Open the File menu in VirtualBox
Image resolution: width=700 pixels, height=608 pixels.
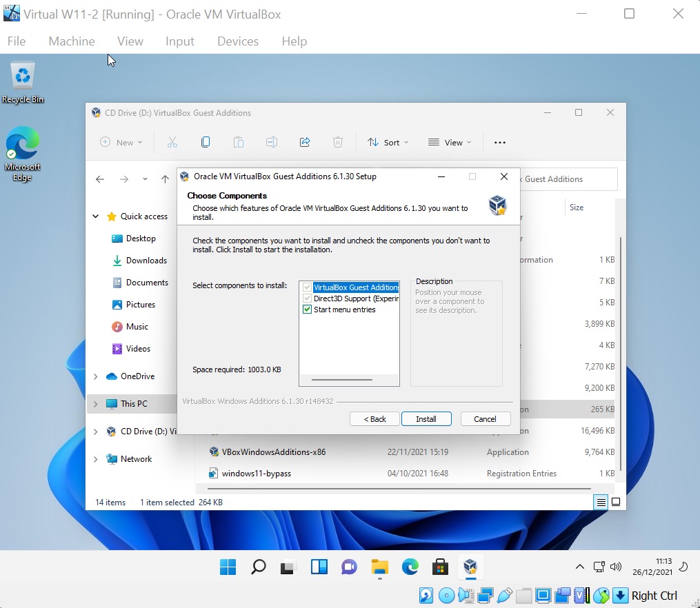click(x=17, y=41)
